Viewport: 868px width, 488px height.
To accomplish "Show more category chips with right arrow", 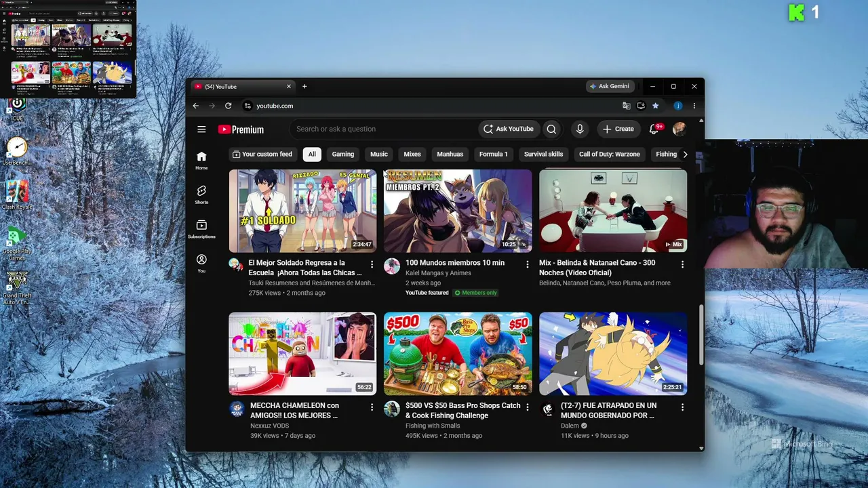I will [685, 155].
